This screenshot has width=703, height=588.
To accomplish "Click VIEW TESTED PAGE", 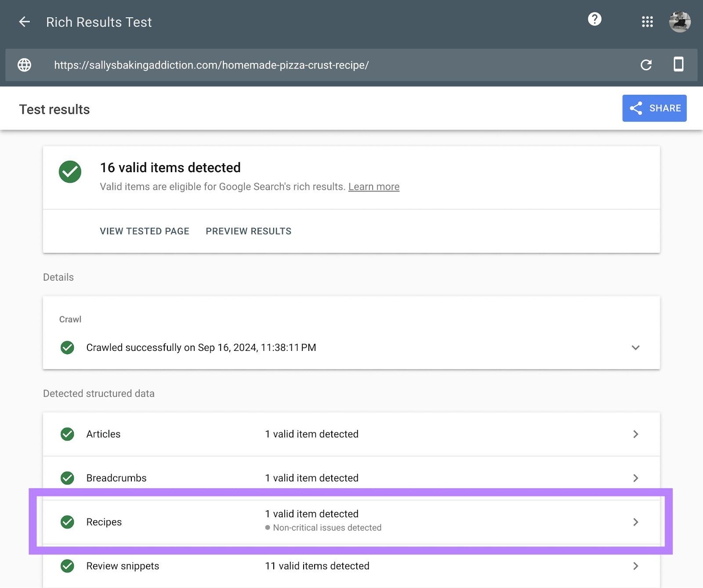I will point(145,231).
